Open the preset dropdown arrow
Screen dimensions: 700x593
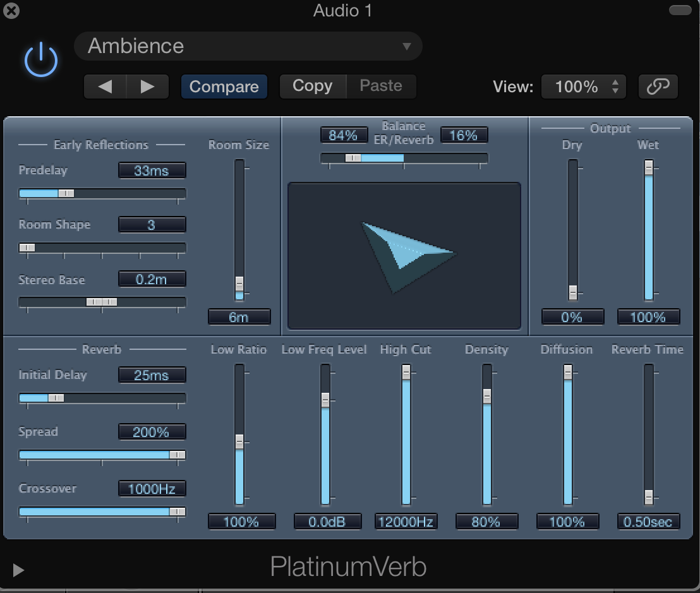[x=407, y=45]
